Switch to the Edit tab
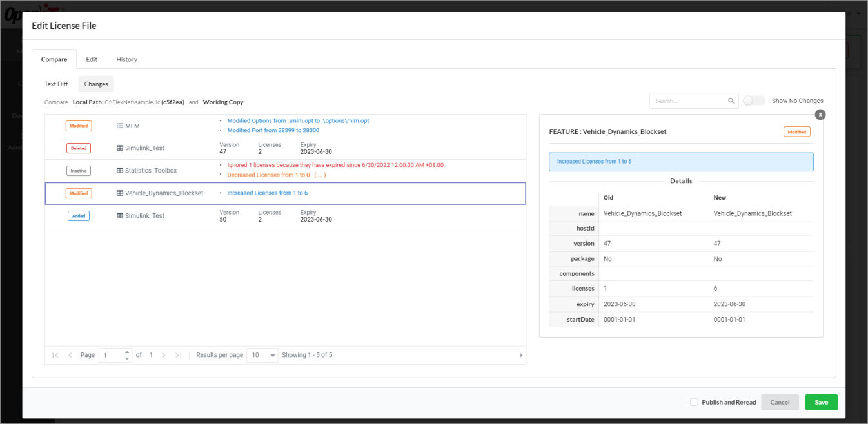The image size is (868, 424). pyautogui.click(x=92, y=59)
